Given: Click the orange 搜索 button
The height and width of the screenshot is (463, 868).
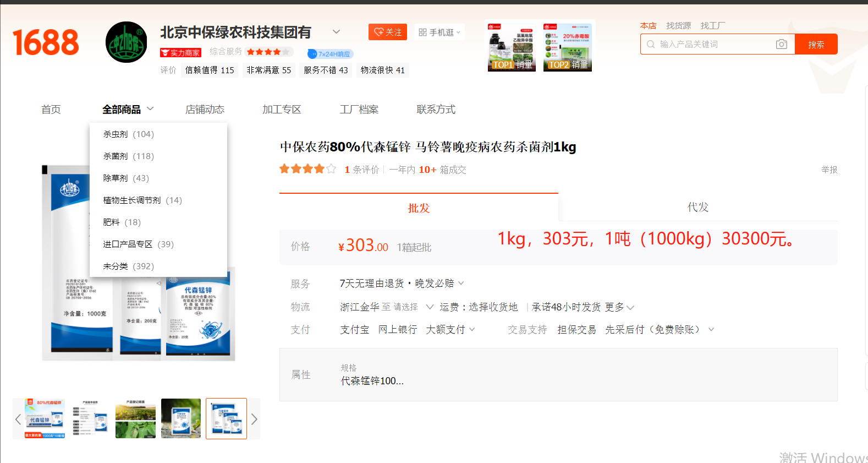Looking at the screenshot, I should pyautogui.click(x=816, y=44).
